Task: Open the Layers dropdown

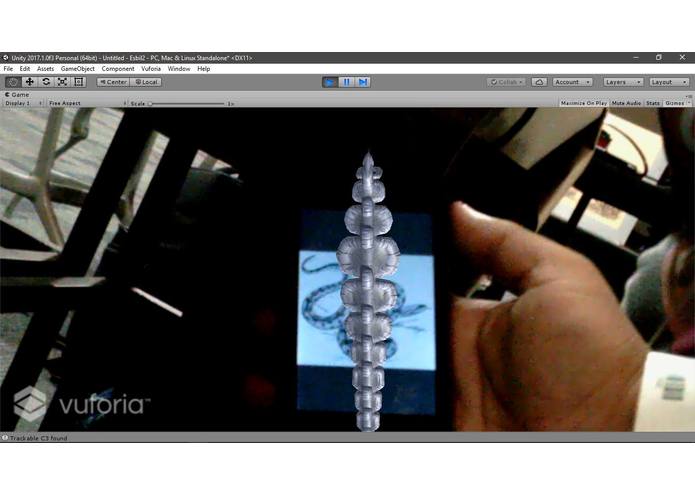Action: tap(623, 82)
